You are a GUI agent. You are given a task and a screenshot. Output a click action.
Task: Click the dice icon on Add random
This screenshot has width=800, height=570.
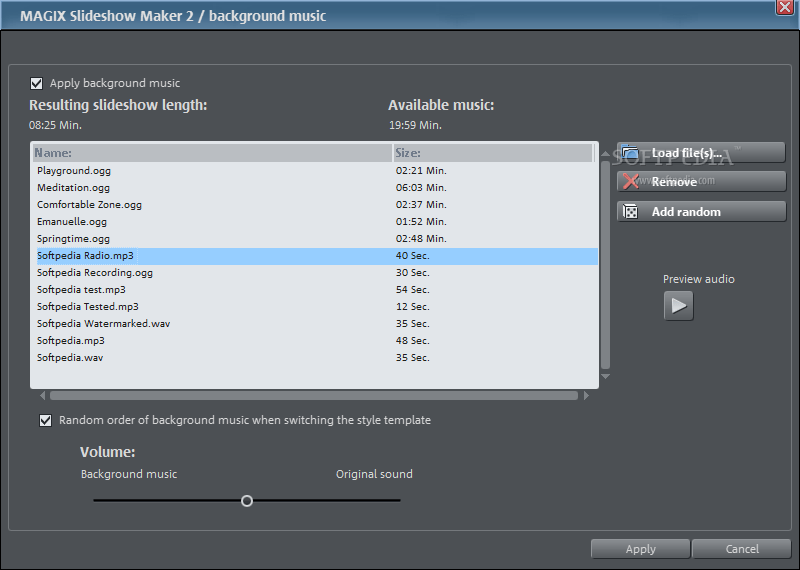(631, 211)
